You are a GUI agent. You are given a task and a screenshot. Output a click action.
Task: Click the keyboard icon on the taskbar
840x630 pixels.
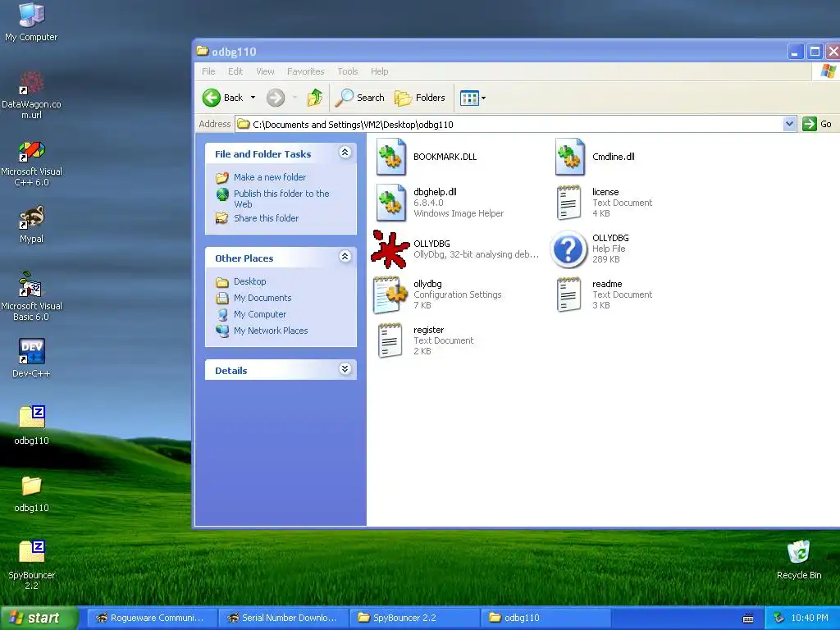748,619
